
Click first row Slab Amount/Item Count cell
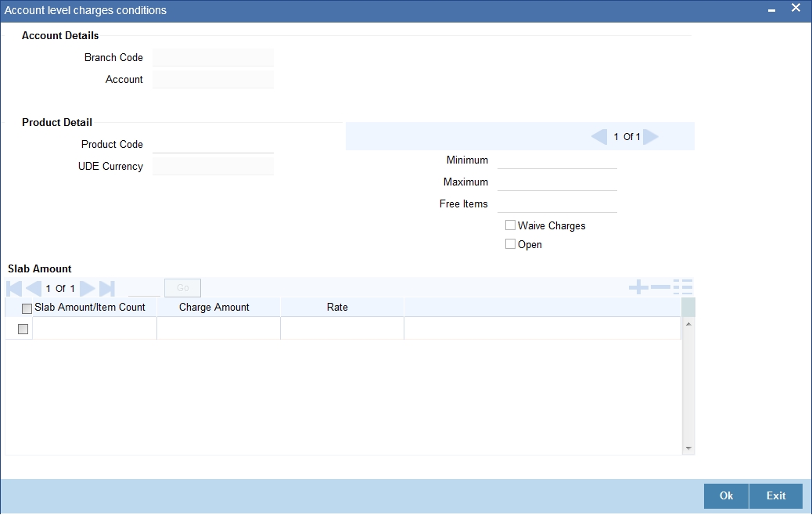[x=95, y=329]
